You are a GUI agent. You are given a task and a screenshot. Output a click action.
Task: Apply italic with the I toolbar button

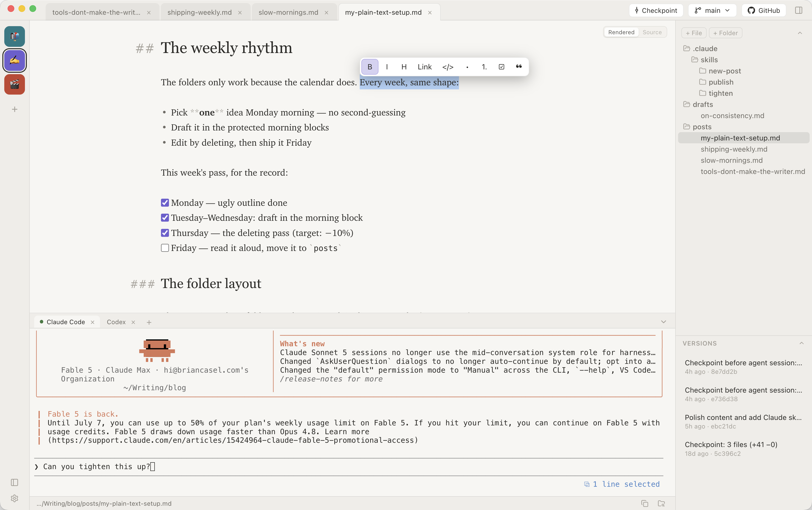[387, 67]
